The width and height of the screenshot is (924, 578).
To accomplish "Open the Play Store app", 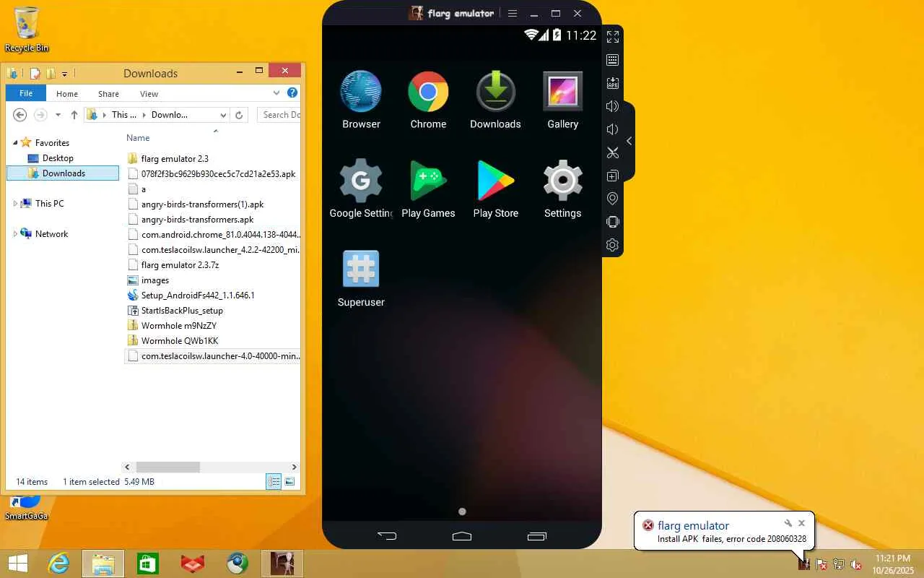I will point(495,189).
